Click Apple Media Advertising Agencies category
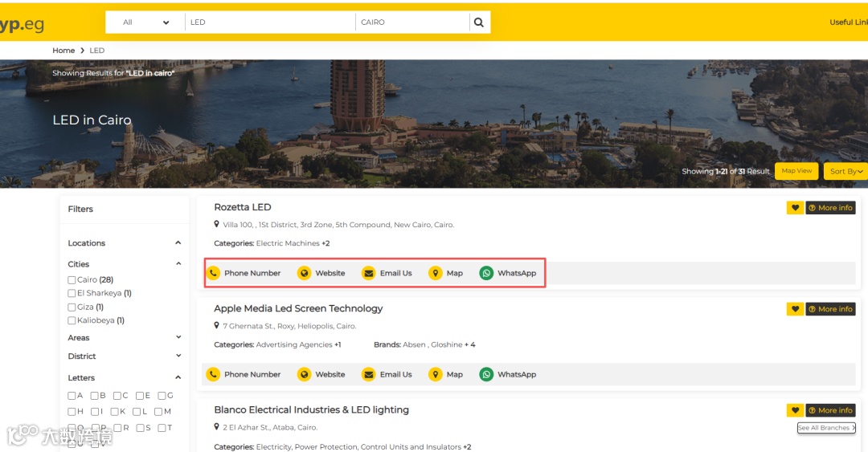 click(294, 344)
